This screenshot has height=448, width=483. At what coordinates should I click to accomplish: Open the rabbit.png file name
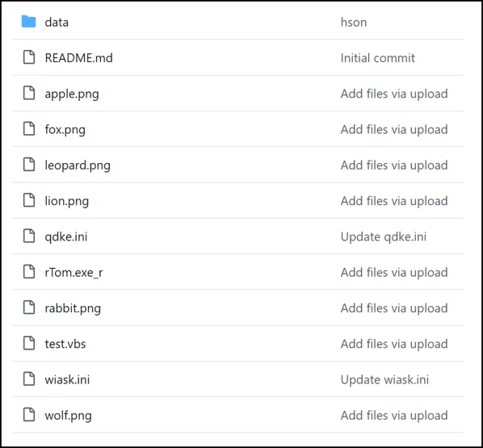pos(73,308)
